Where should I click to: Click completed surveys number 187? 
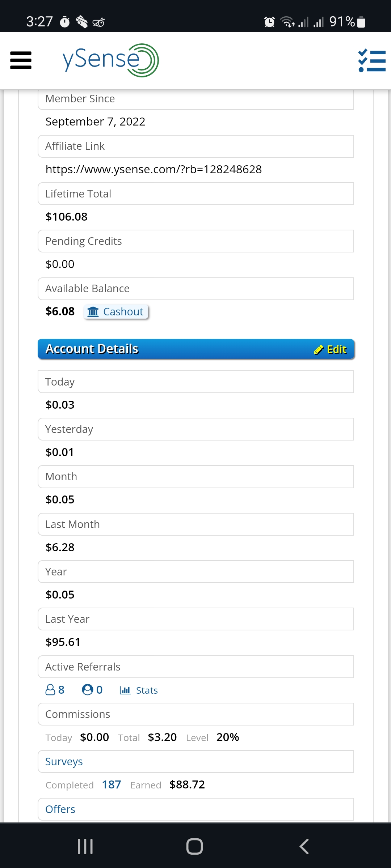[x=112, y=785]
